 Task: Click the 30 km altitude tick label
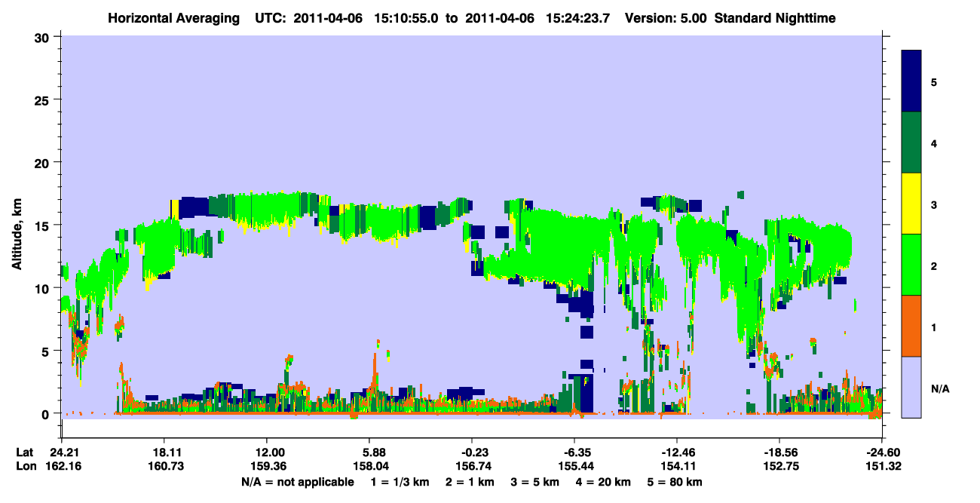tap(44, 37)
